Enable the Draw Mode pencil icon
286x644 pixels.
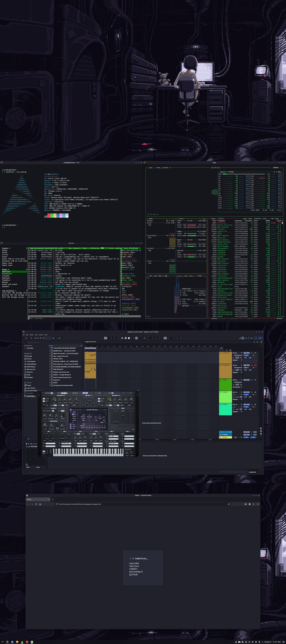click(240, 338)
